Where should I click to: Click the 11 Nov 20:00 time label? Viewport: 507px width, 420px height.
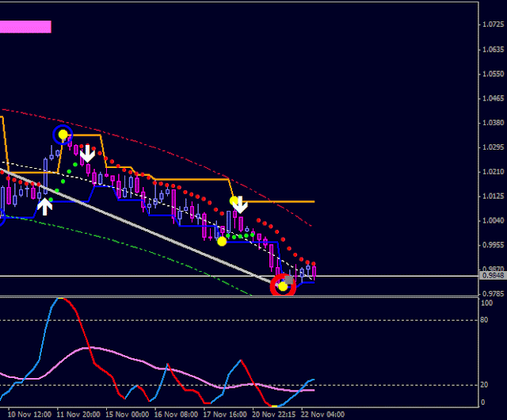coord(78,414)
